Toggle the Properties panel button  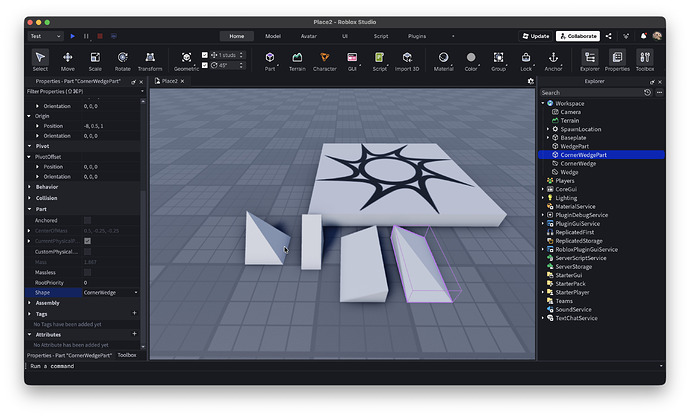point(617,60)
